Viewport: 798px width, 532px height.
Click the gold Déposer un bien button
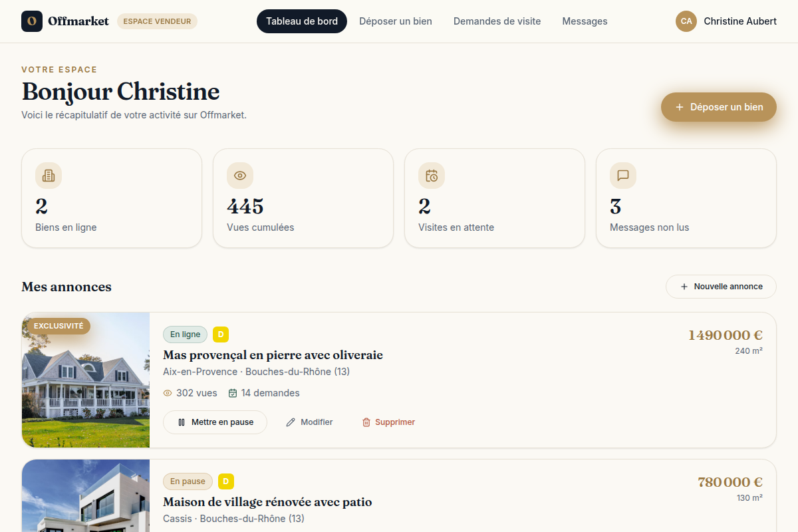click(719, 107)
